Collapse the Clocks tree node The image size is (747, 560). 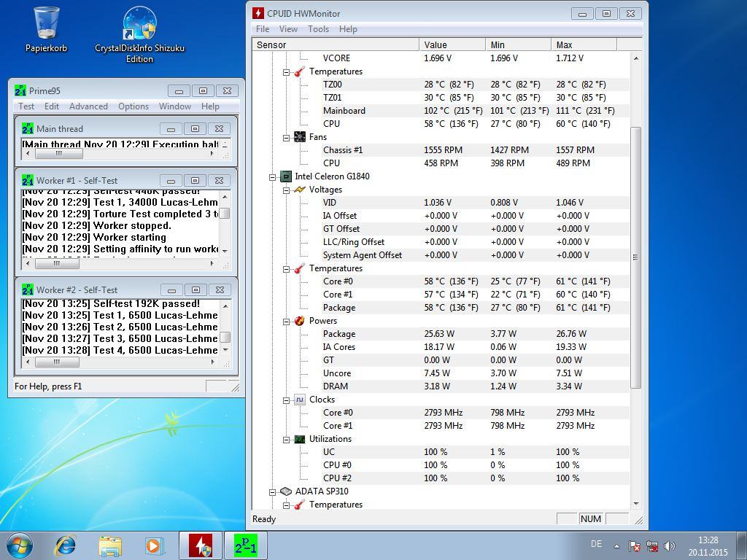coord(286,400)
